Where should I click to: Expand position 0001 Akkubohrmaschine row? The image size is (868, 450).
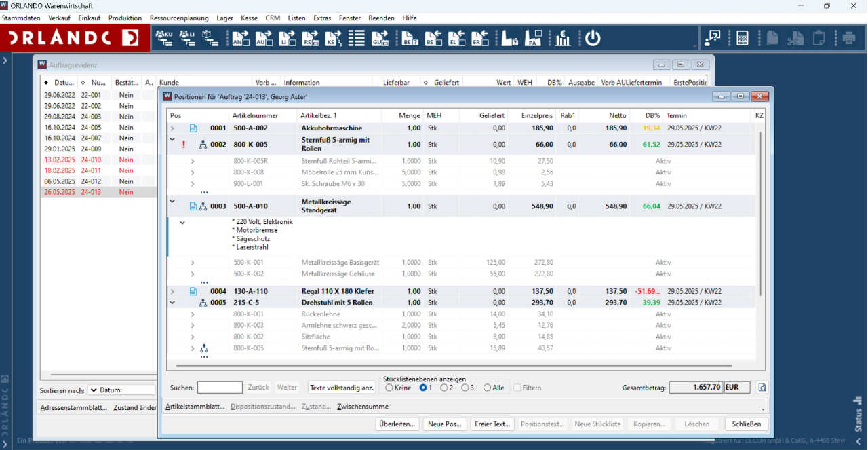click(x=172, y=128)
